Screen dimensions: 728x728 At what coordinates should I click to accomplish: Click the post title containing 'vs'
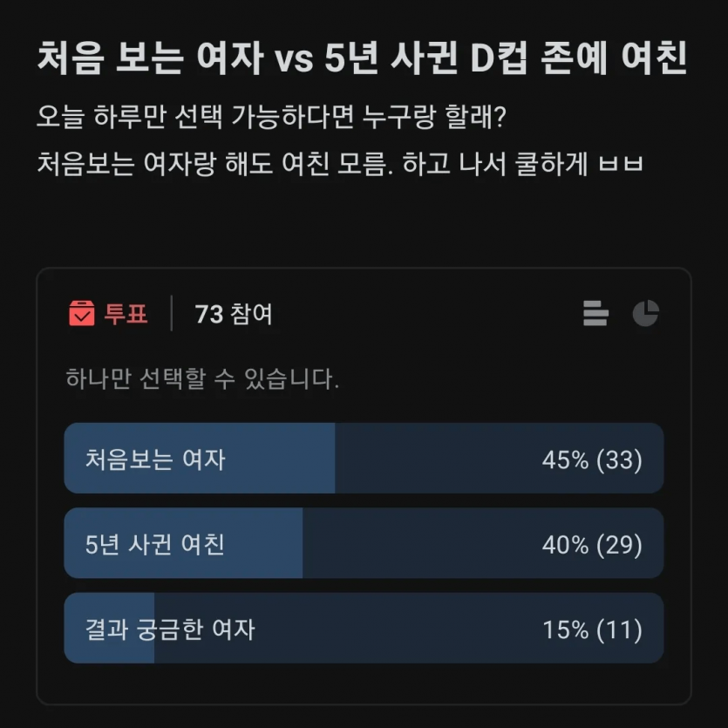point(363,58)
